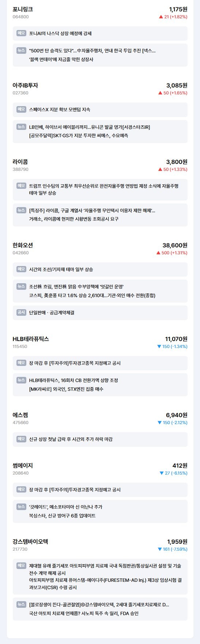Open the 아주IB투자 stock name
The width and height of the screenshot is (200, 644).
(x=25, y=85)
